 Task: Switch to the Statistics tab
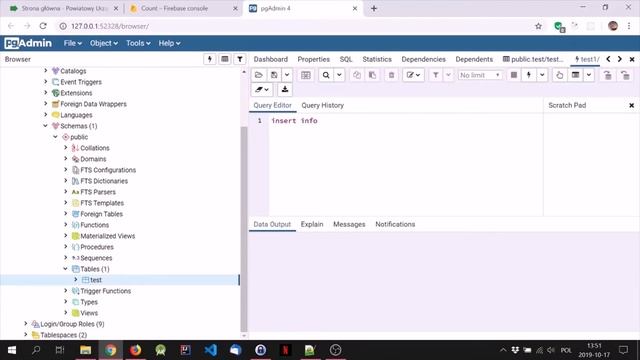[377, 59]
